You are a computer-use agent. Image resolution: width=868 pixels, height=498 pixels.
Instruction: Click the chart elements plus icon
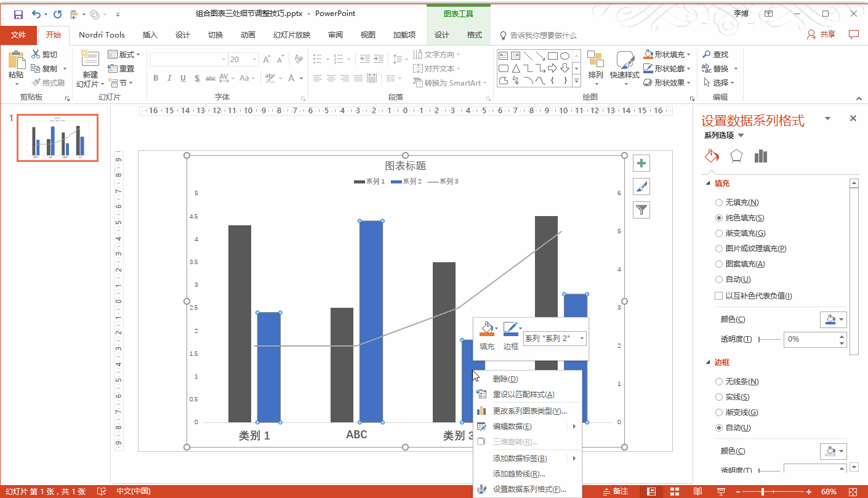coord(641,163)
